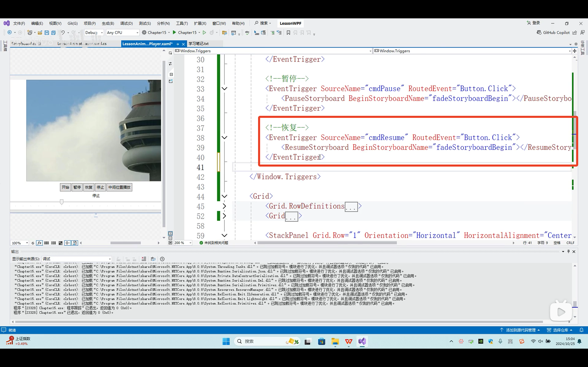Switch to the 学习笔记.txt tab
The width and height of the screenshot is (588, 367).
pyautogui.click(x=198, y=44)
